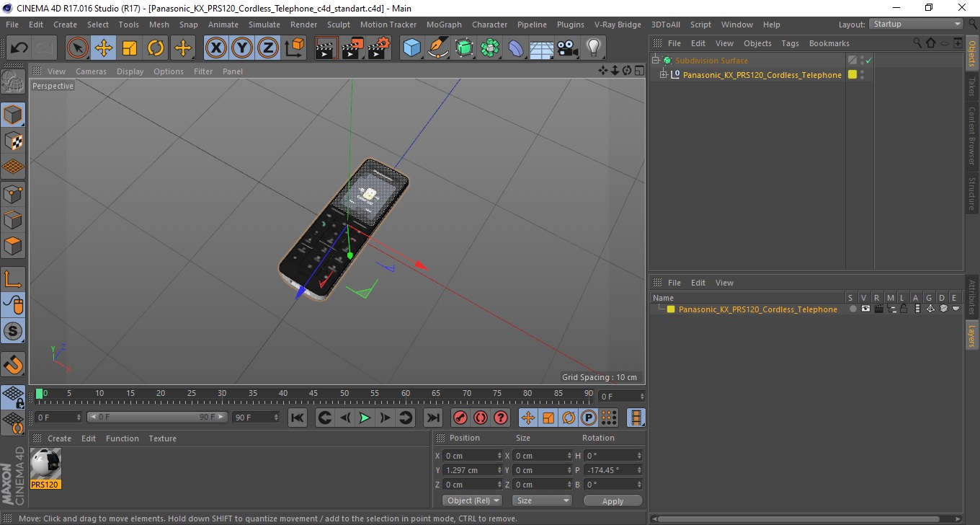This screenshot has height=525, width=980.
Task: Click the Undo arrow icon
Action: pos(19,48)
